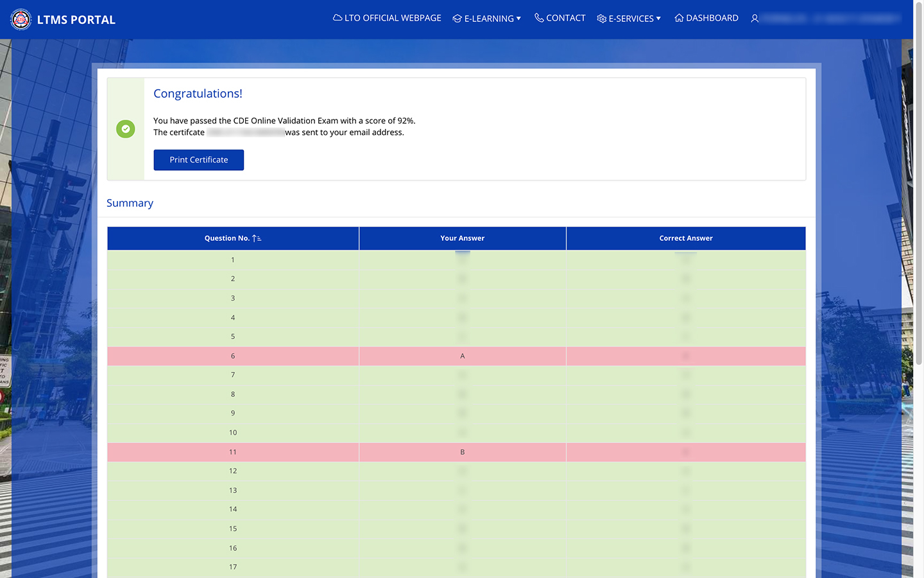Expand the E-Services dropdown arrow
This screenshot has height=578, width=924.
point(658,19)
